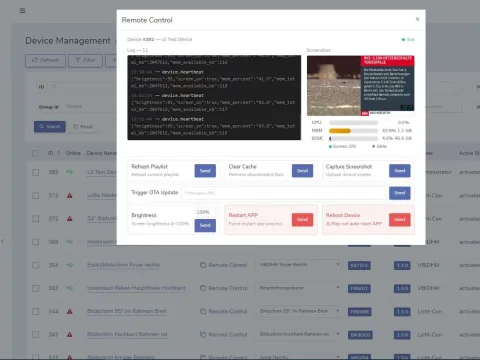Open Remote Control for device 347
The width and height of the screenshot is (480, 360).
[224, 288]
